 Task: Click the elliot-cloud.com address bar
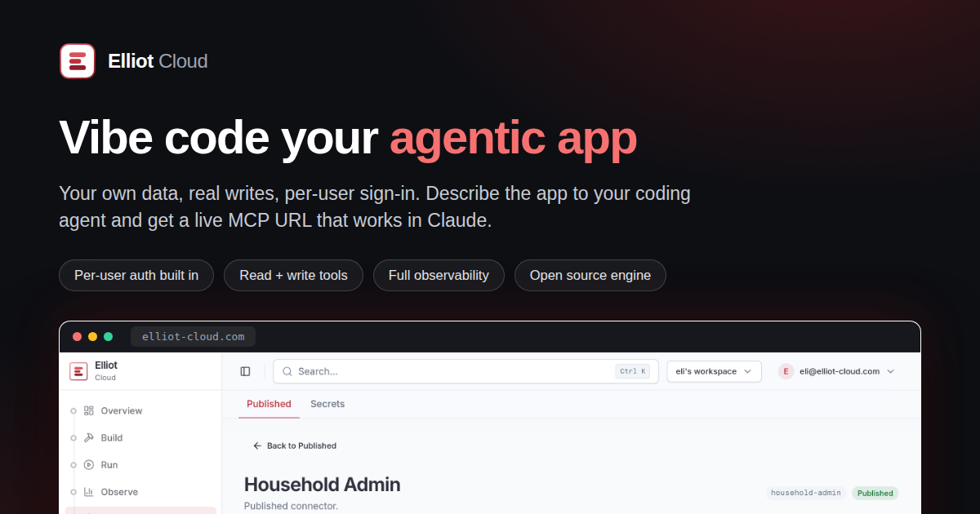[x=194, y=336]
